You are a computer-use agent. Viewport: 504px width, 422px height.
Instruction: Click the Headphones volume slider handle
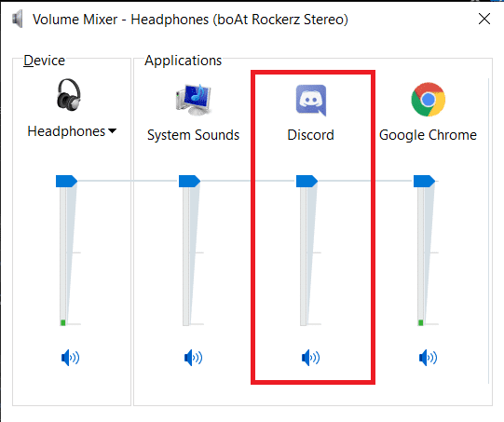tap(66, 181)
